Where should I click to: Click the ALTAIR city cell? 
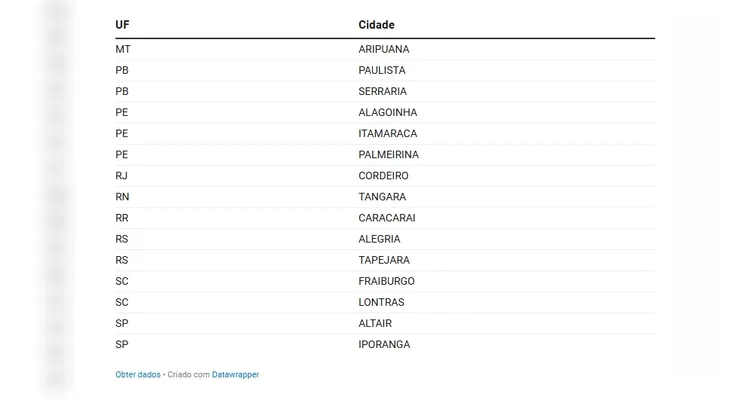(x=375, y=323)
